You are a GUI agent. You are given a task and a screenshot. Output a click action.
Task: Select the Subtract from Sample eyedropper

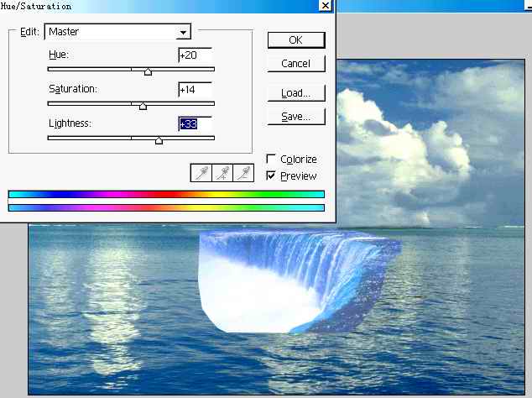(x=243, y=172)
